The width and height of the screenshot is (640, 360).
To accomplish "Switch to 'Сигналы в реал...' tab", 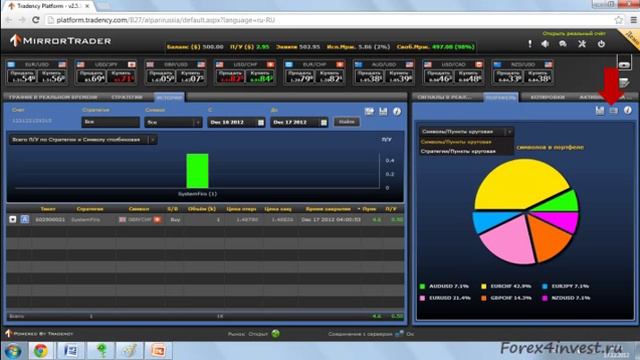I will [444, 97].
